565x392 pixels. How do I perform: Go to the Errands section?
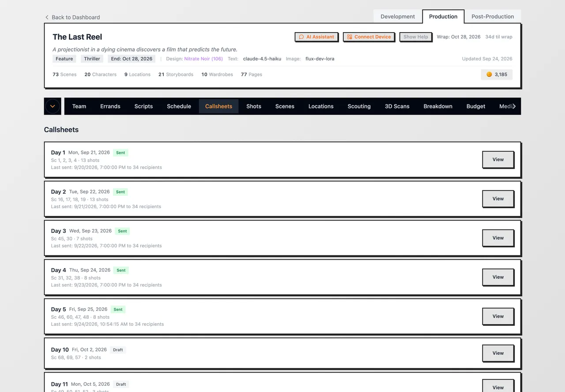coord(110,106)
